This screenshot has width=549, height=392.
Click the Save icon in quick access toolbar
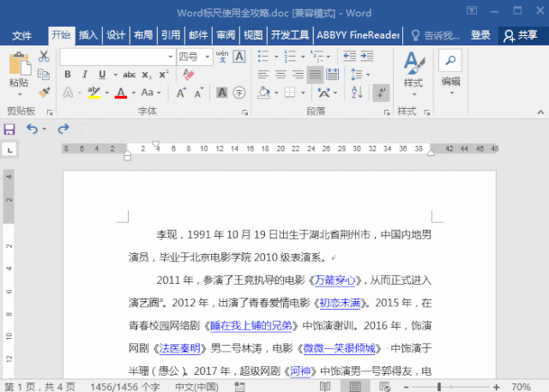coord(9,130)
